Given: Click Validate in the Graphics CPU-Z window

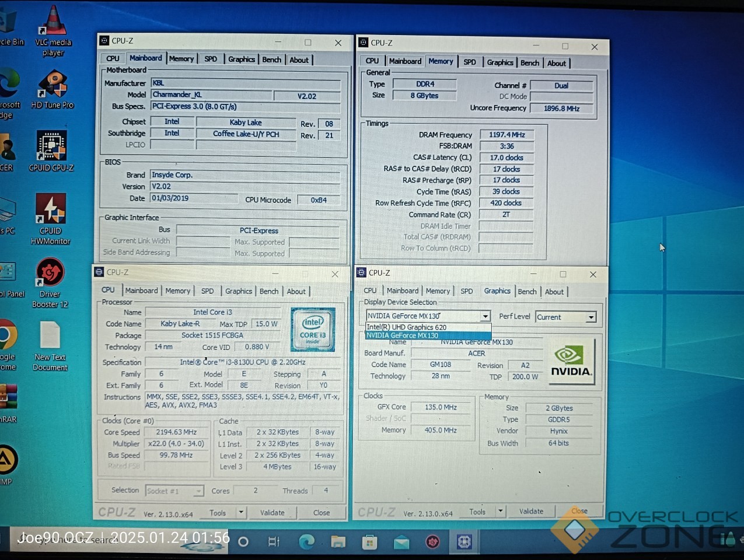Looking at the screenshot, I should (x=531, y=511).
